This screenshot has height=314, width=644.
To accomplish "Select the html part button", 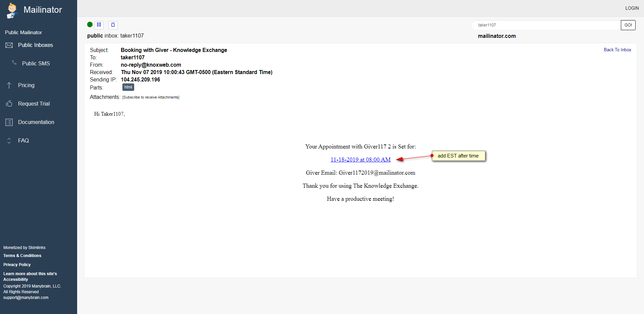I will pos(128,87).
